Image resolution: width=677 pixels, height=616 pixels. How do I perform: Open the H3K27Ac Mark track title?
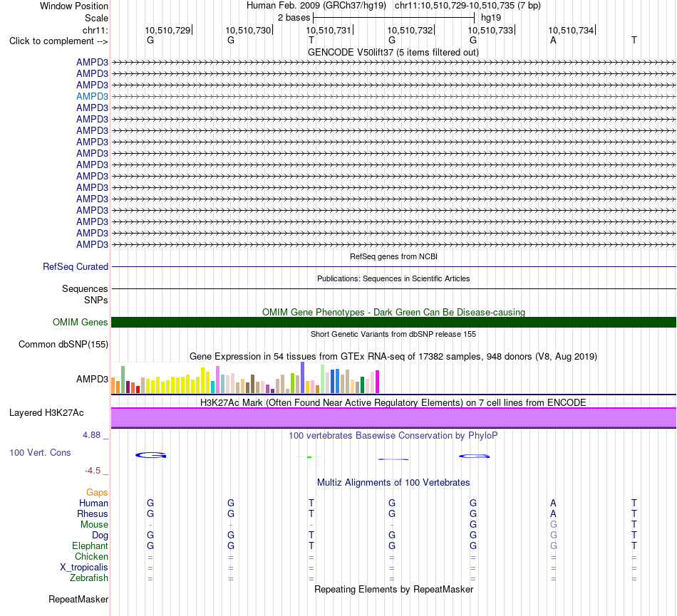tap(393, 402)
